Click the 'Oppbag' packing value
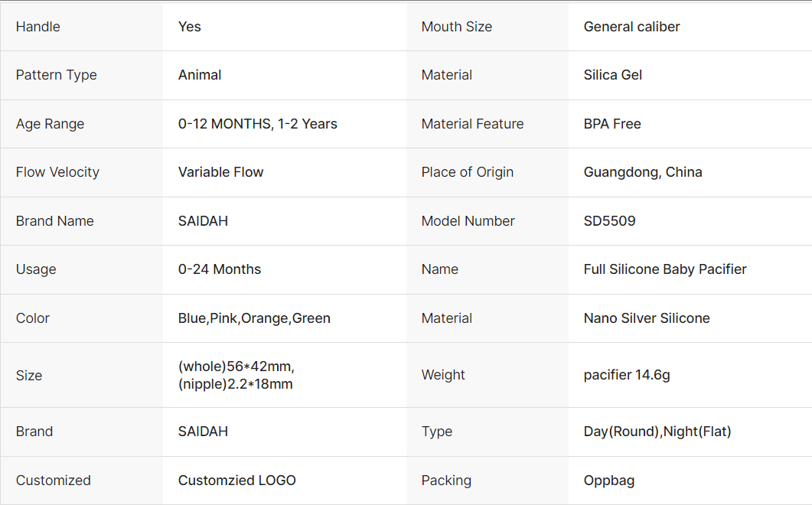 [609, 481]
